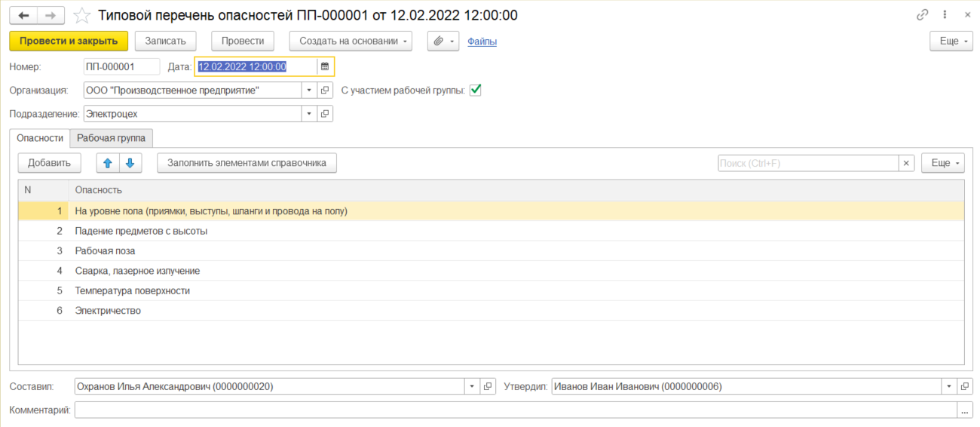The width and height of the screenshot is (980, 427).
Task: Add document to favorites with star icon
Action: click(x=81, y=15)
